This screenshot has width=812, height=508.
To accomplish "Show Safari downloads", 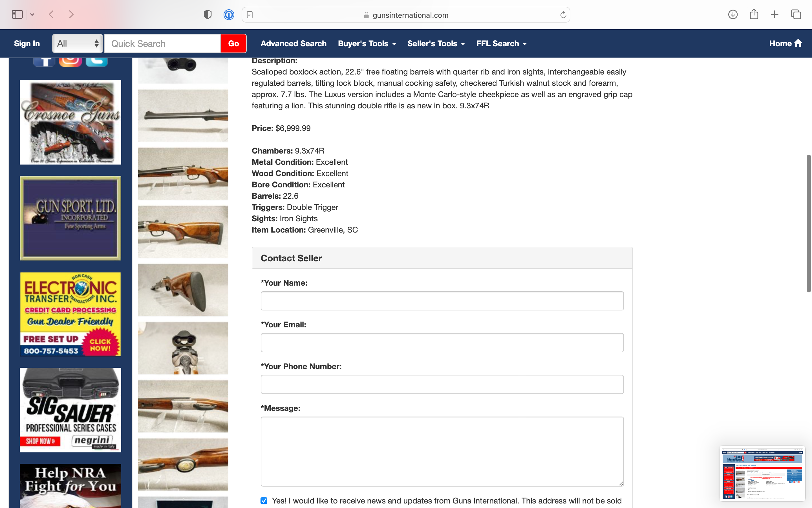I will click(733, 14).
